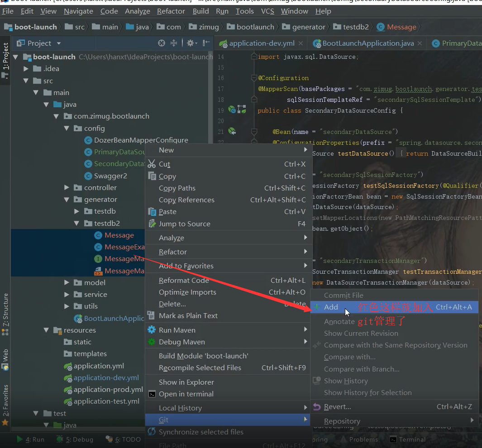Click the Show History icon in Git submenu
This screenshot has width=482, height=448.
coord(317,381)
